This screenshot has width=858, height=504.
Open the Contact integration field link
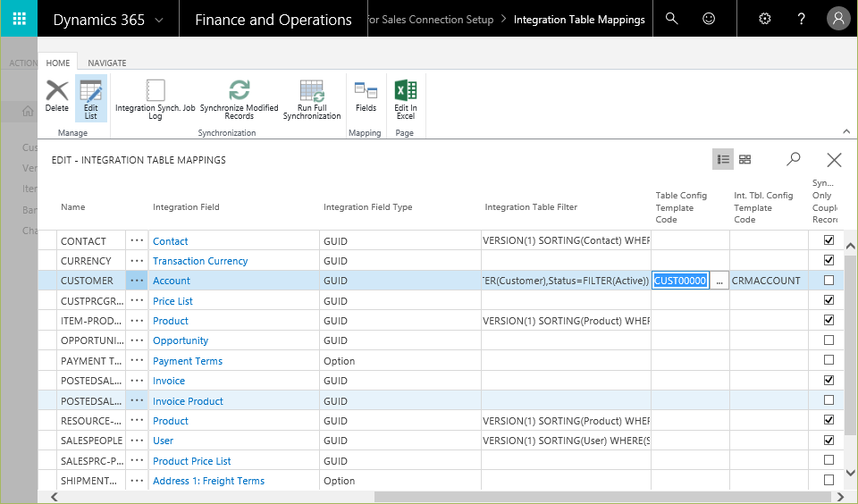tap(170, 240)
